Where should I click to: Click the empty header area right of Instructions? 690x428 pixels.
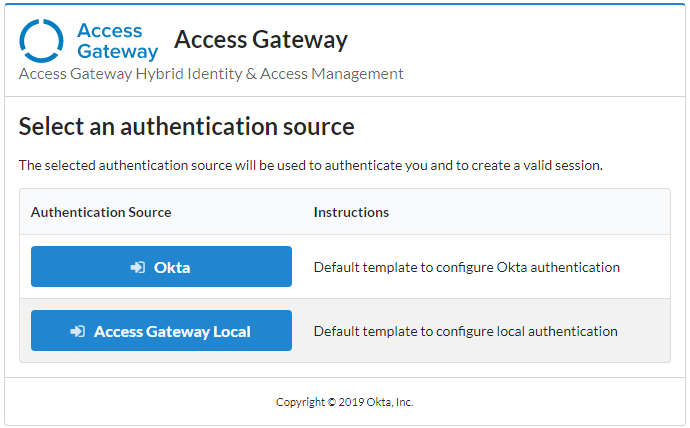click(x=530, y=212)
